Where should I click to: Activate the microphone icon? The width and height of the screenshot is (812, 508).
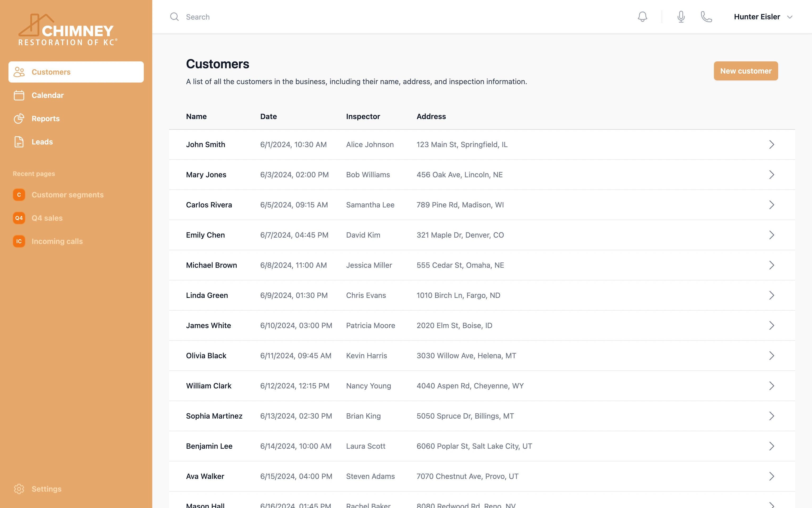point(681,17)
